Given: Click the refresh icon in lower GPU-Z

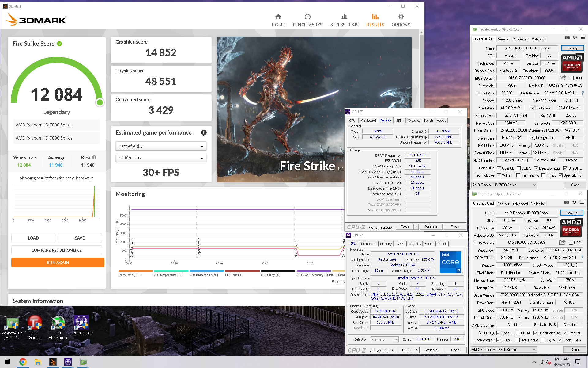Looking at the screenshot, I should click(x=574, y=202).
